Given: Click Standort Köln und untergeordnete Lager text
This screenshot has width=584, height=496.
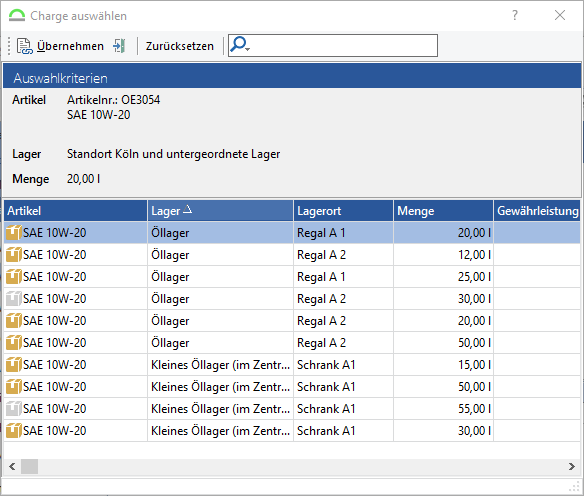Looking at the screenshot, I should point(174,154).
